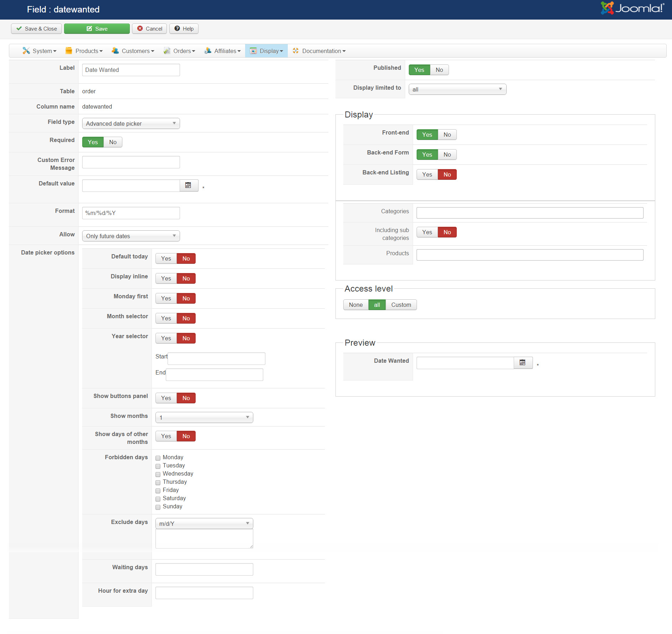Turn on Monday first option
Viewport: 672px width, 634px height.
pos(166,298)
